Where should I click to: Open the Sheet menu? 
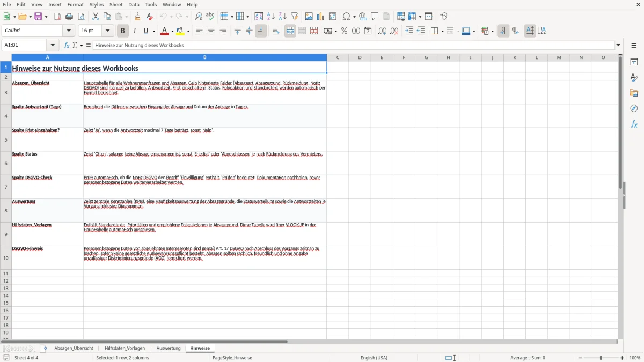point(116,4)
